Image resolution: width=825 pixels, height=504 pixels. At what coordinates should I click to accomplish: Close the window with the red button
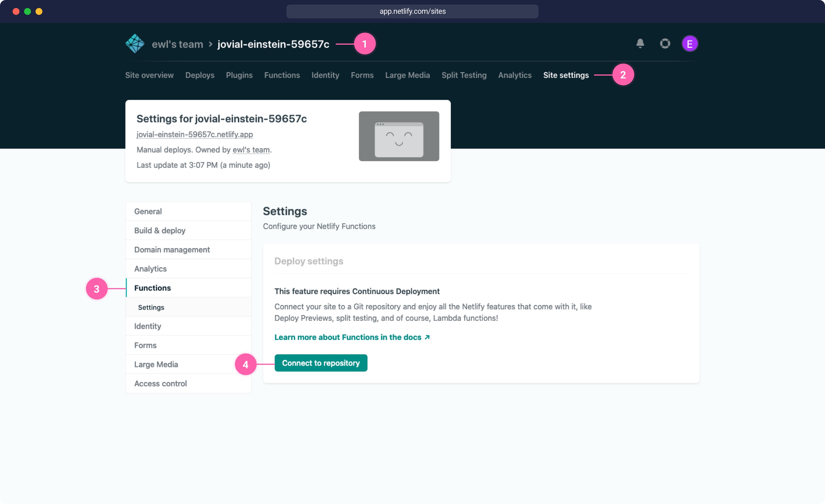click(x=16, y=11)
